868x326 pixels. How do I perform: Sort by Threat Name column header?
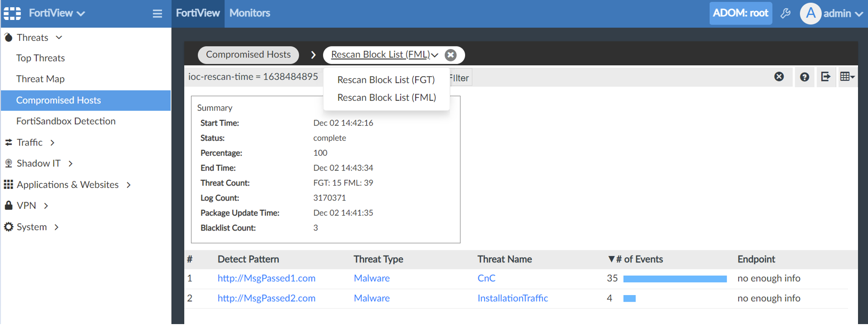505,259
